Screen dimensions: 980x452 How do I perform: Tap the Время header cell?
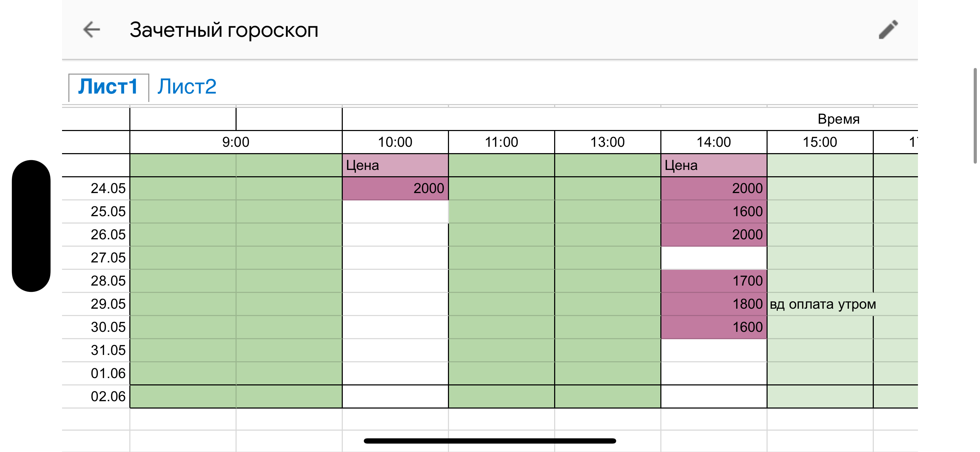[x=838, y=119]
